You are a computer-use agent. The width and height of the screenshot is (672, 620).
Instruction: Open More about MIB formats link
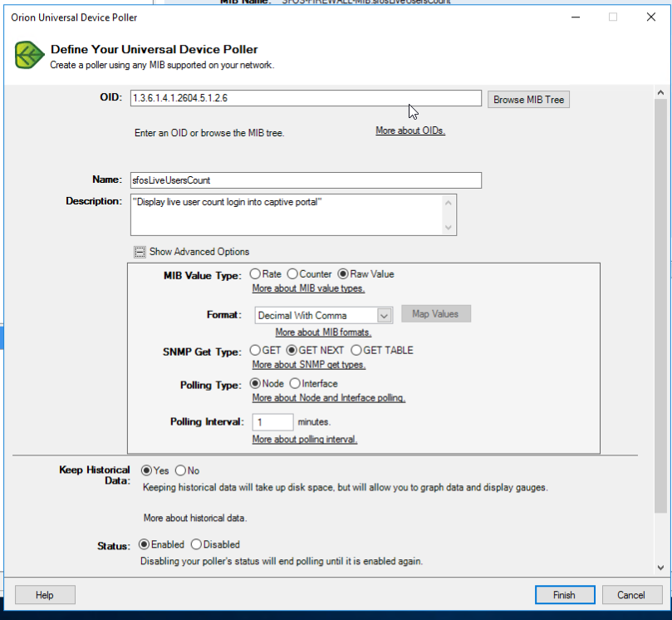324,332
